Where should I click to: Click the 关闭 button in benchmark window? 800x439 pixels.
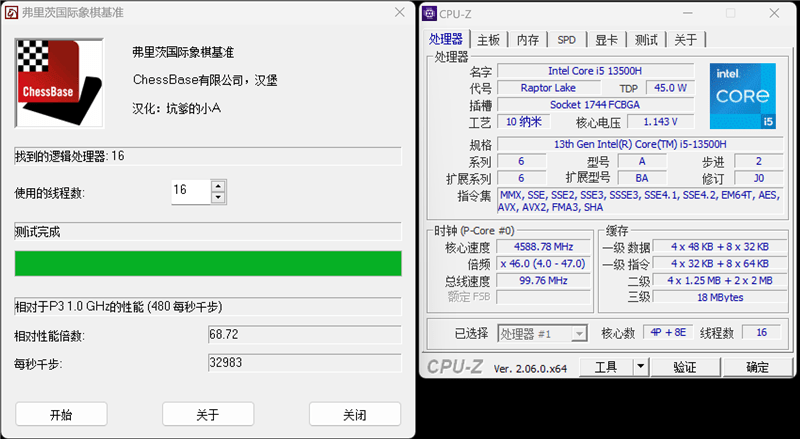[x=355, y=414]
